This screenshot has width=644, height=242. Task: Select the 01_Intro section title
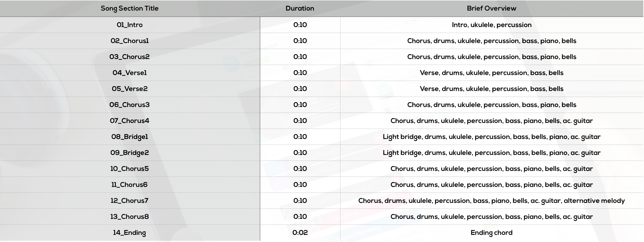coord(129,25)
